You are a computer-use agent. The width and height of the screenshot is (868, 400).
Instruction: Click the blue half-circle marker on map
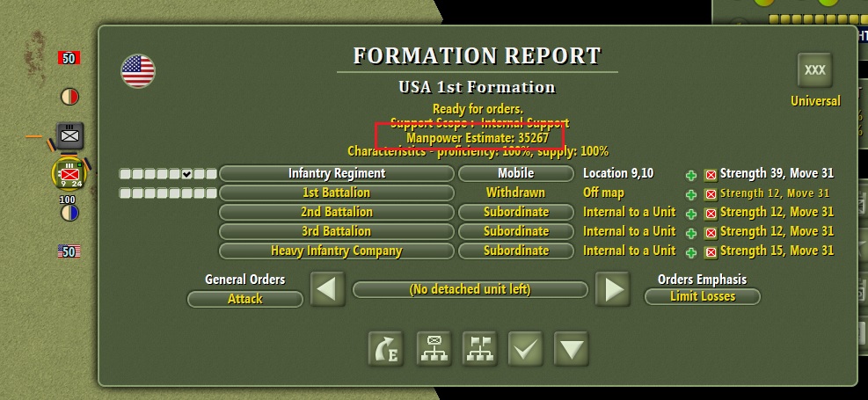[69, 213]
